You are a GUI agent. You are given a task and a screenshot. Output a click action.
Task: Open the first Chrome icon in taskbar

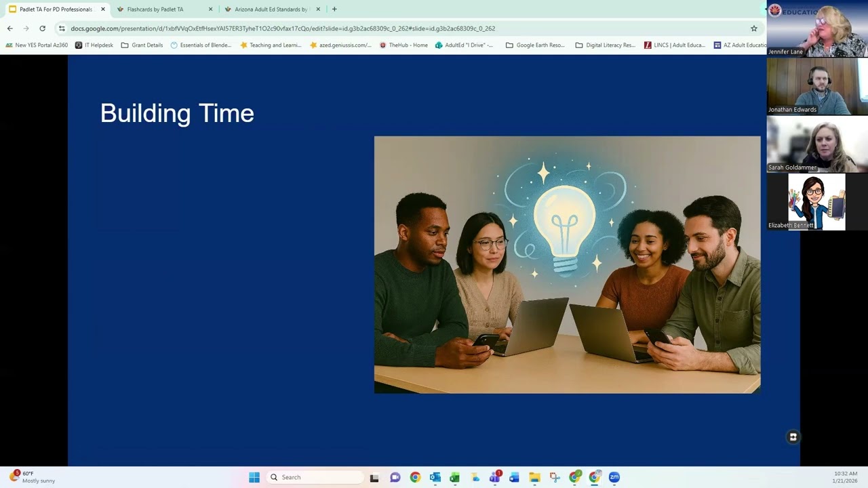coord(415,477)
